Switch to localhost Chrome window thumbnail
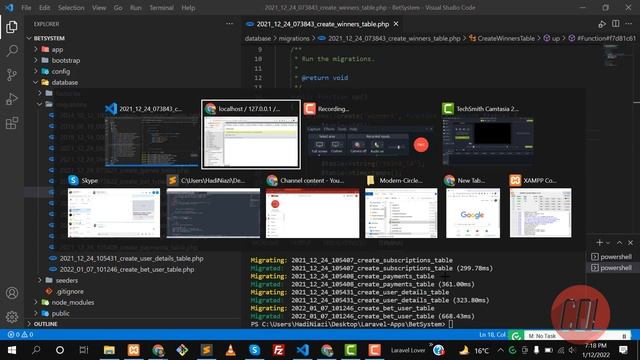The height and width of the screenshot is (360, 640). pyautogui.click(x=251, y=134)
